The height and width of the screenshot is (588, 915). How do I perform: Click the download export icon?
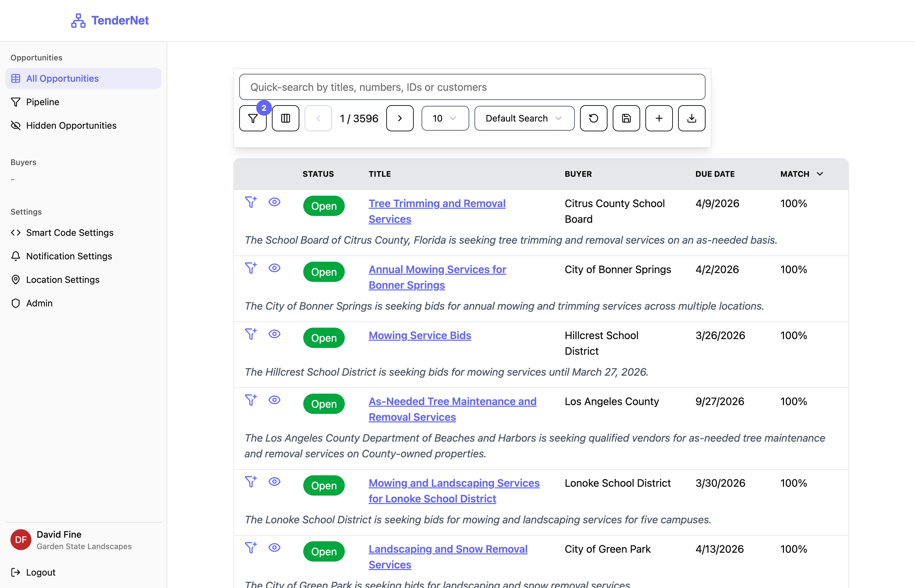[x=691, y=118]
